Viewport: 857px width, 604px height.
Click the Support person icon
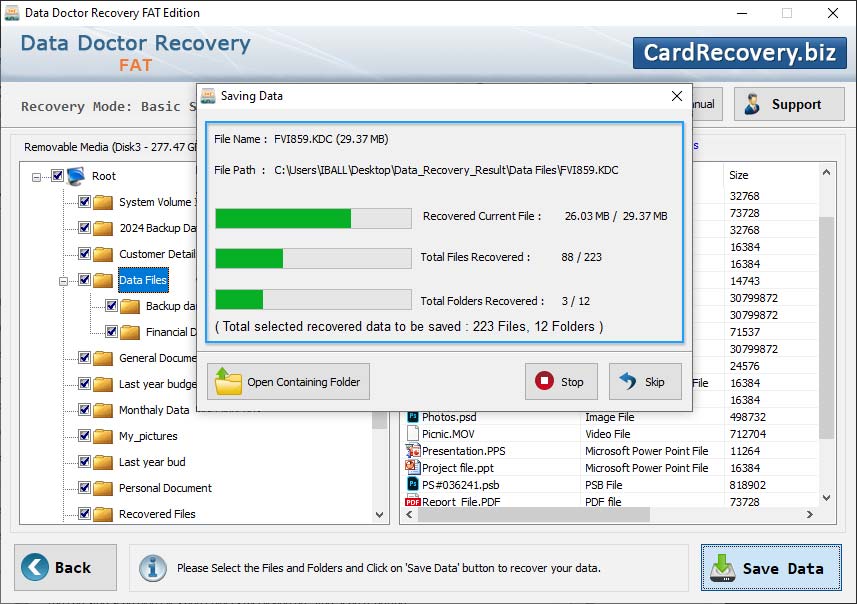tap(752, 104)
